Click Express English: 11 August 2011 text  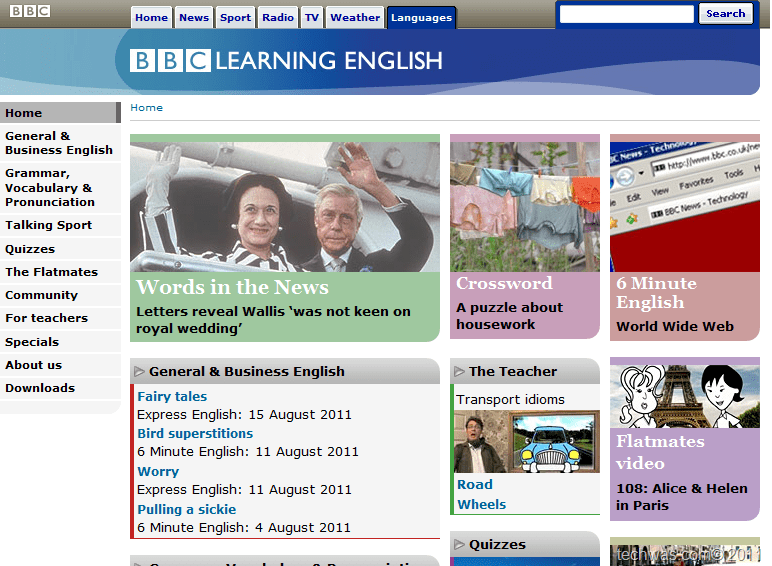pos(244,490)
